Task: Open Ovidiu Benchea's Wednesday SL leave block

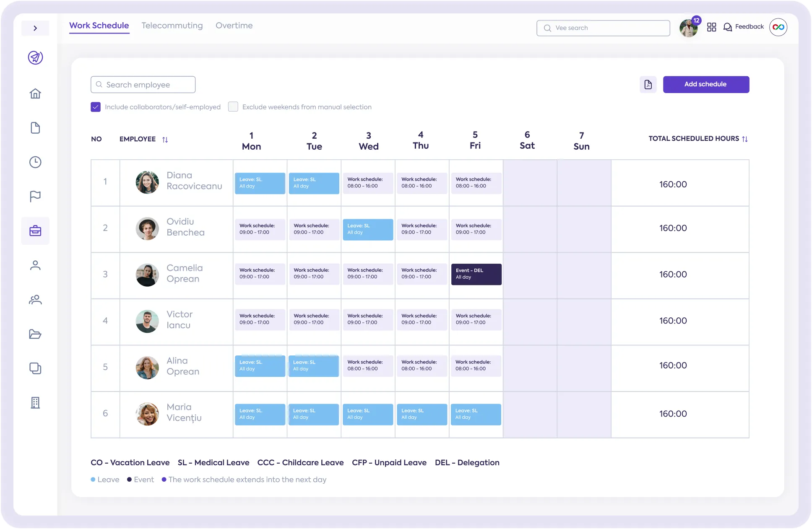Action: [x=368, y=229]
